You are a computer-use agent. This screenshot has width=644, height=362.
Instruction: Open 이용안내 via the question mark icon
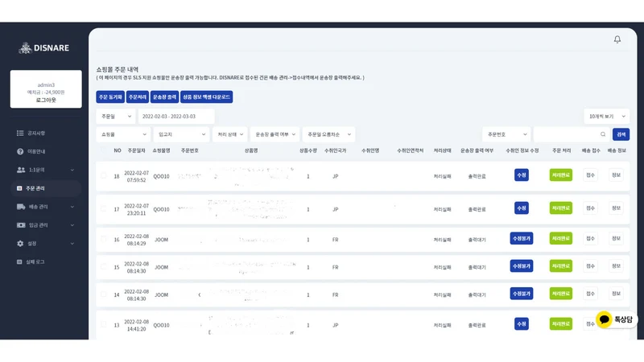20,151
